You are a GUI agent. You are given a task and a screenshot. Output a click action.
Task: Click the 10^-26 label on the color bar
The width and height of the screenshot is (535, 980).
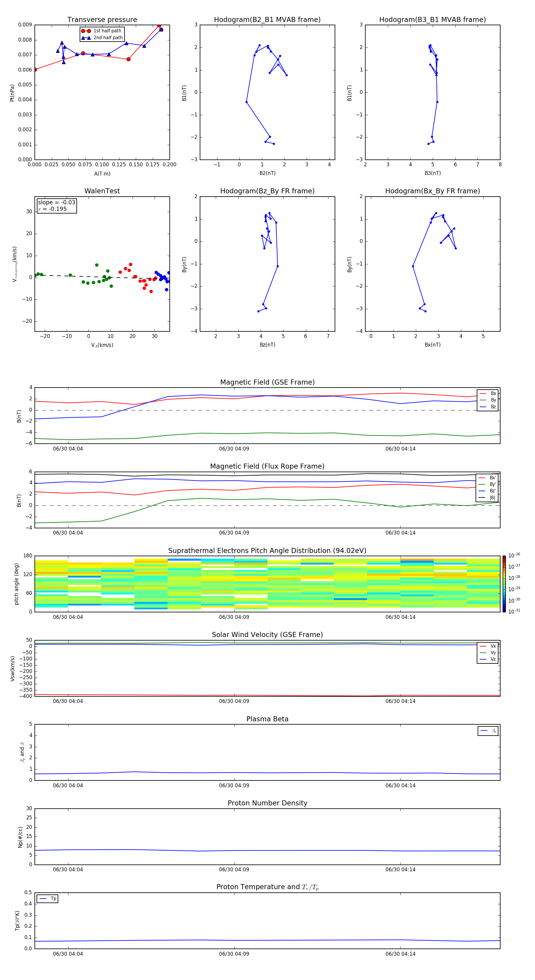(x=514, y=555)
